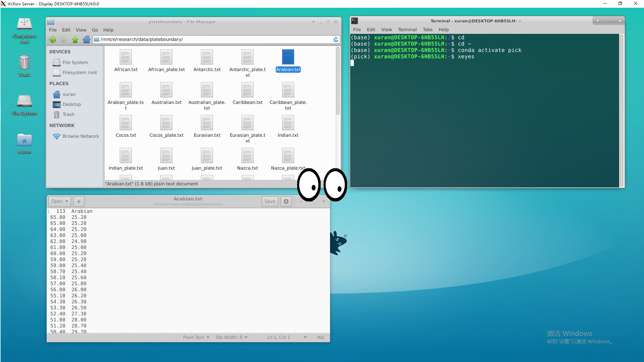644x362 pixels.
Task: Select the Indian.txt file
Action: click(x=288, y=126)
